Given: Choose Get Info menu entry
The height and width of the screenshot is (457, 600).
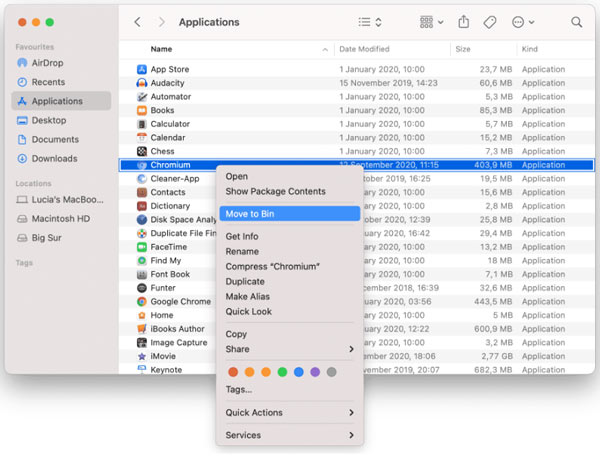Looking at the screenshot, I should click(290, 237).
